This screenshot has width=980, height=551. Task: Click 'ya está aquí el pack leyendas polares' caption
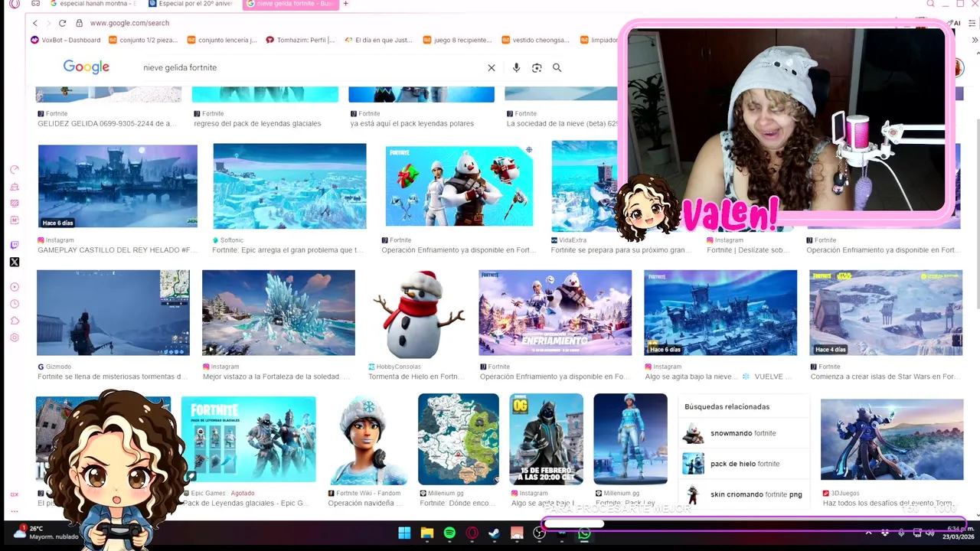(412, 123)
